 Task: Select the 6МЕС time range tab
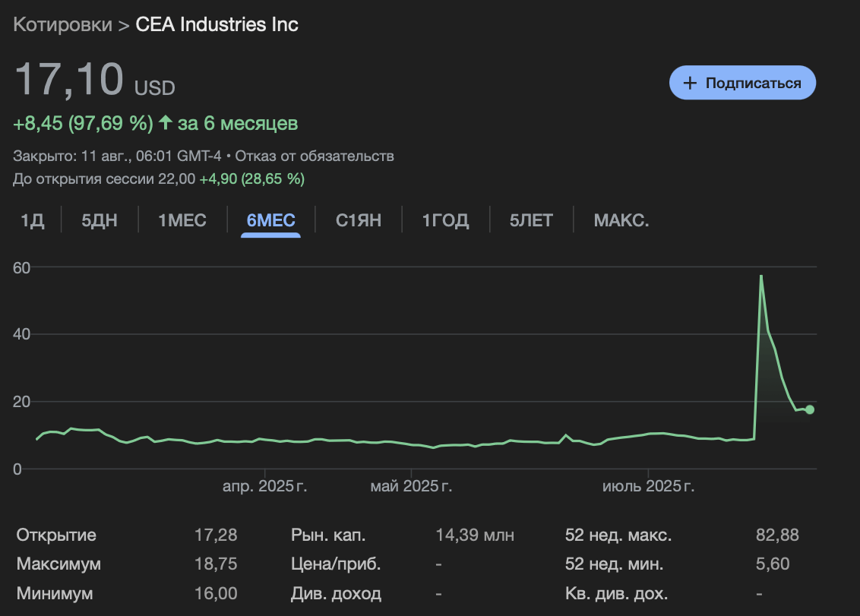pos(271,220)
